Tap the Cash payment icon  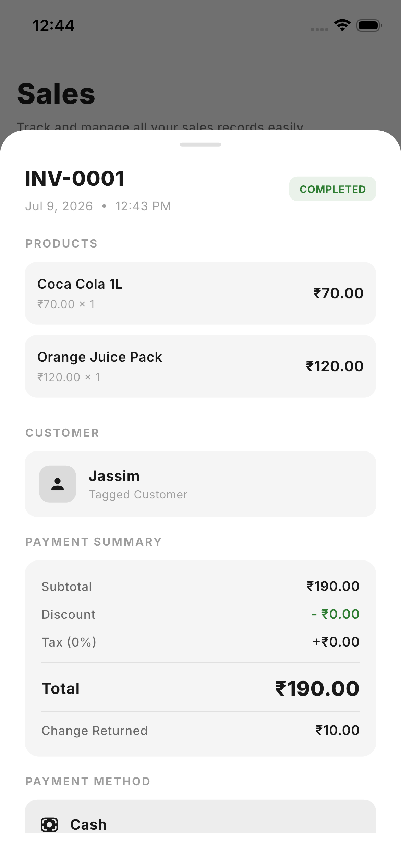(49, 824)
